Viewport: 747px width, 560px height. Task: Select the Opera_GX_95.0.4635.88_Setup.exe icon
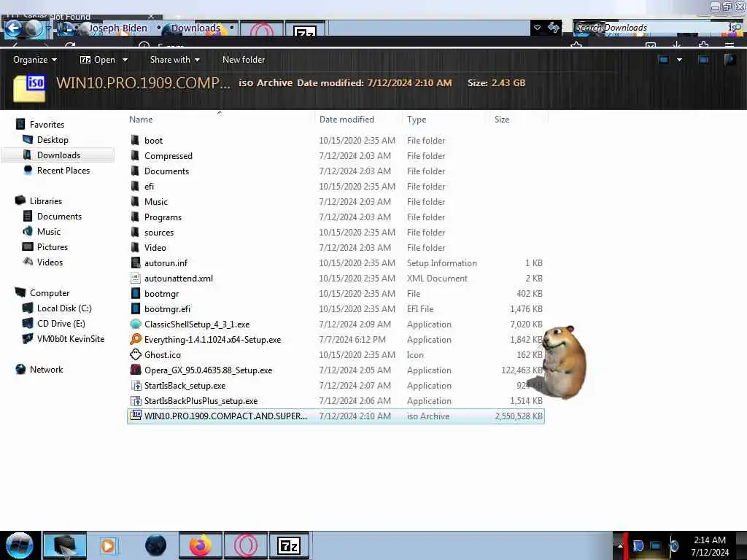pyautogui.click(x=136, y=370)
